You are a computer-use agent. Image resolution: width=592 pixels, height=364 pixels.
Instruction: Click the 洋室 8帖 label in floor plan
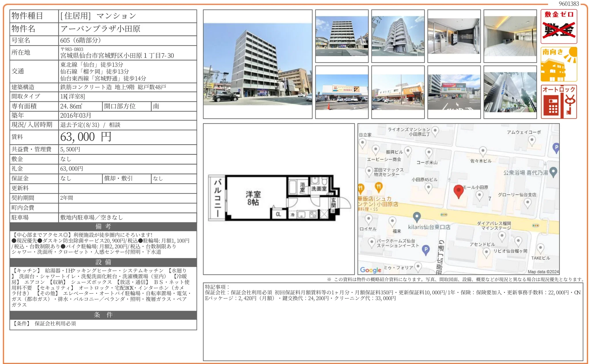coord(253,198)
